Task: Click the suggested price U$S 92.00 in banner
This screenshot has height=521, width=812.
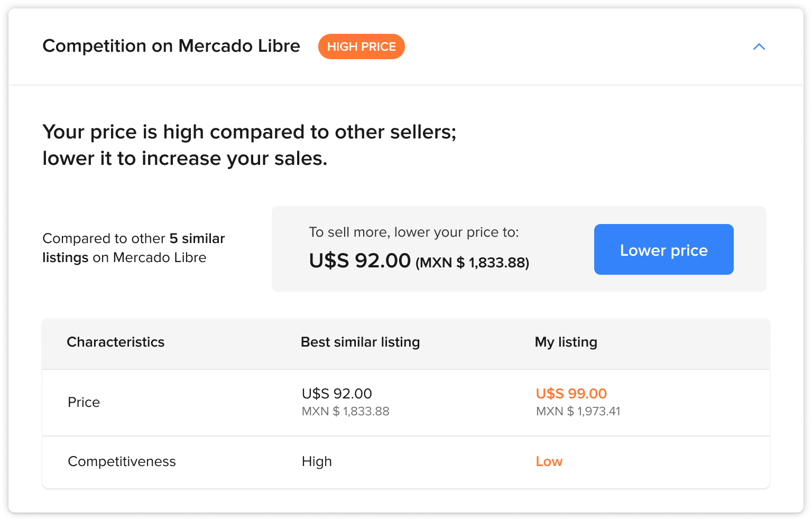Action: click(360, 260)
